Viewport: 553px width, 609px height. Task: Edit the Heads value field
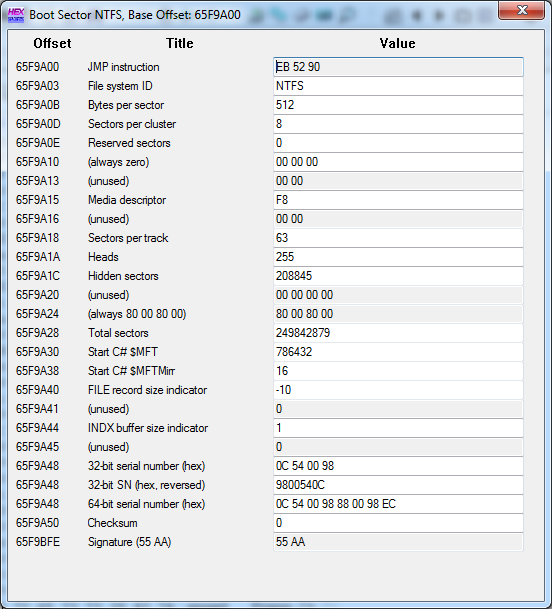[398, 257]
